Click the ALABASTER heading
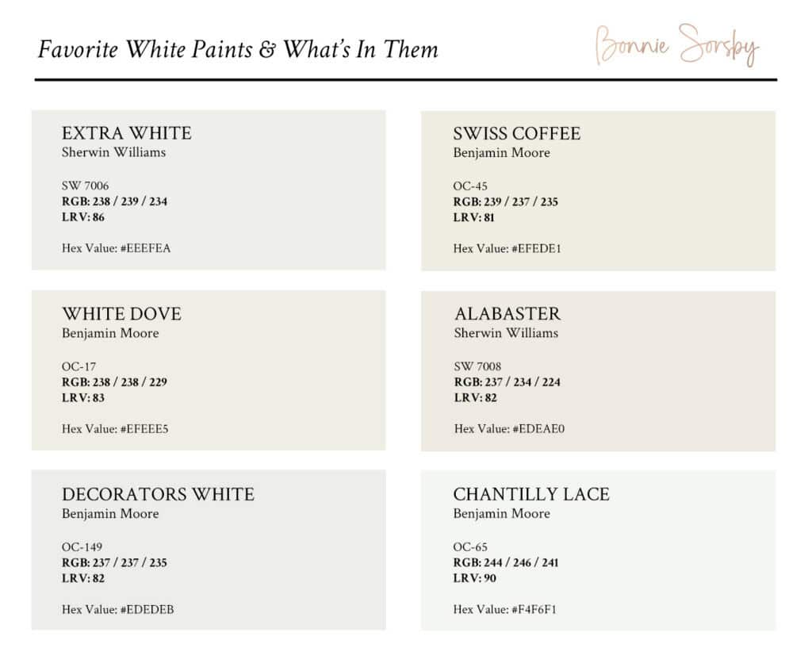 tap(507, 313)
